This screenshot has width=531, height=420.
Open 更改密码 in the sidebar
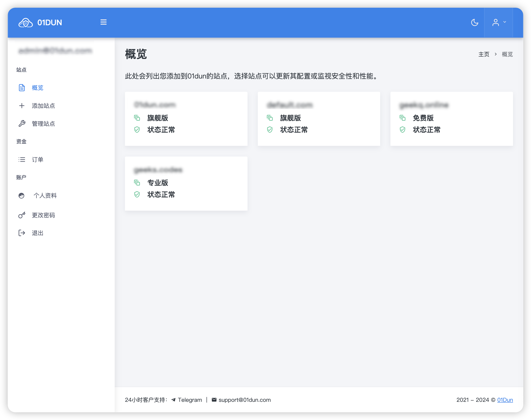(x=43, y=215)
